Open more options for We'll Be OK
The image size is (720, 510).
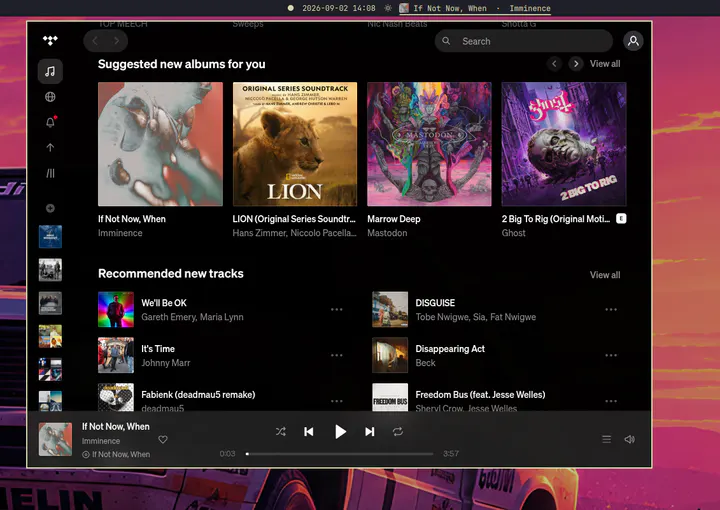[337, 309]
